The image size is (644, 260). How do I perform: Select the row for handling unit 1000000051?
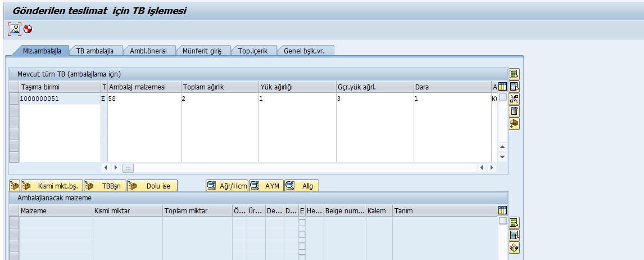pyautogui.click(x=13, y=98)
